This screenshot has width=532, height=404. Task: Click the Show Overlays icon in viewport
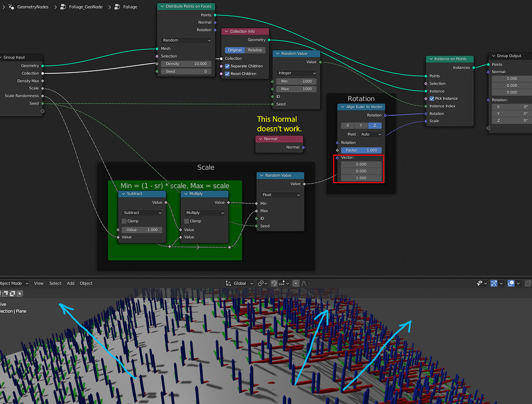[511, 283]
